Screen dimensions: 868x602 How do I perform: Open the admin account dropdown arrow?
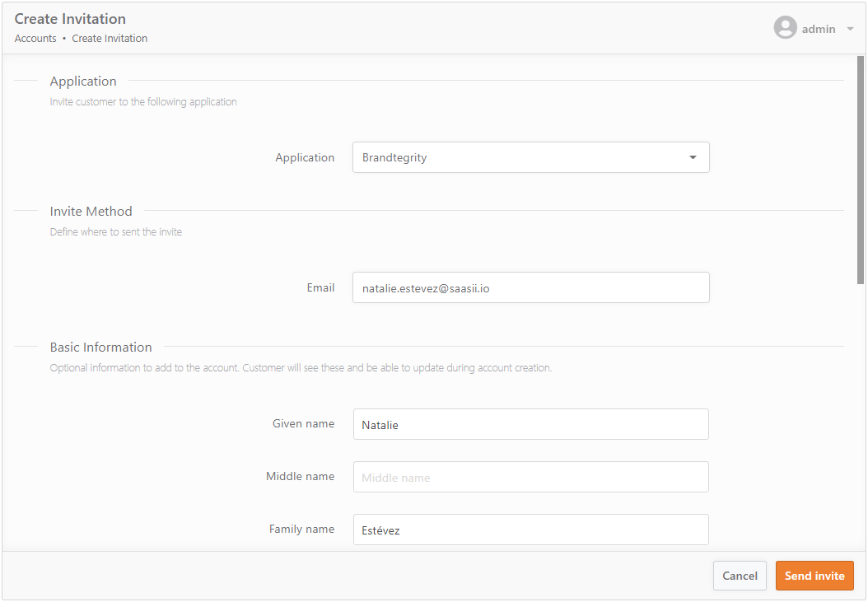pos(850,29)
